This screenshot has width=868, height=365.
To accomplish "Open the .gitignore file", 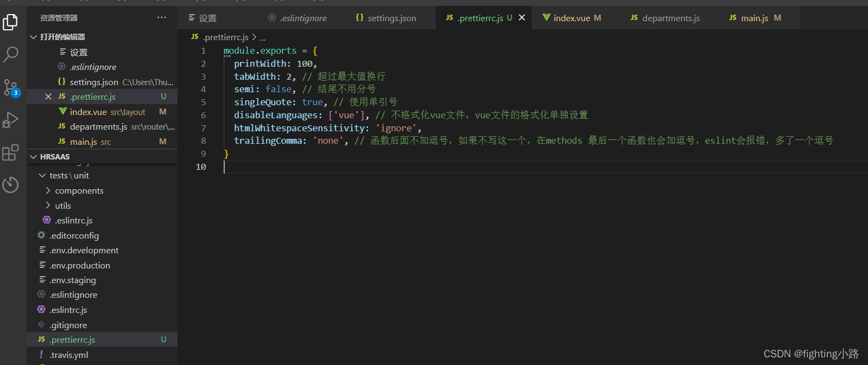I will [102, 325].
